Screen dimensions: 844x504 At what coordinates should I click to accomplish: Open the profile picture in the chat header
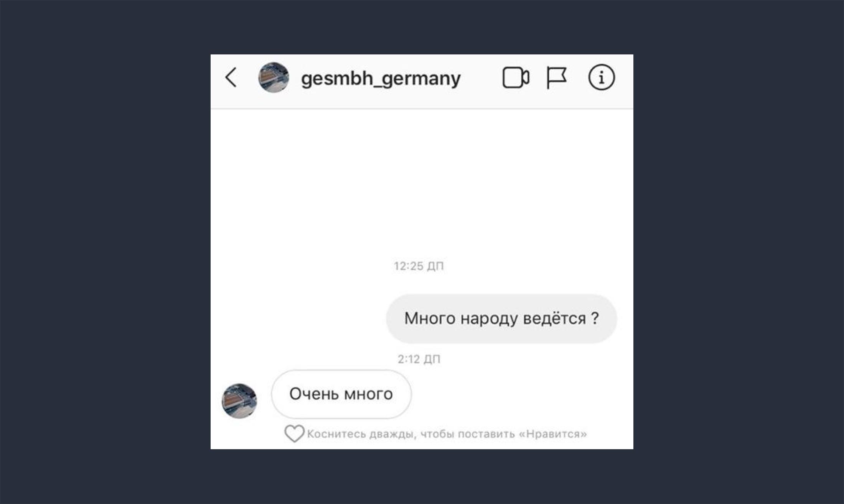coord(274,77)
